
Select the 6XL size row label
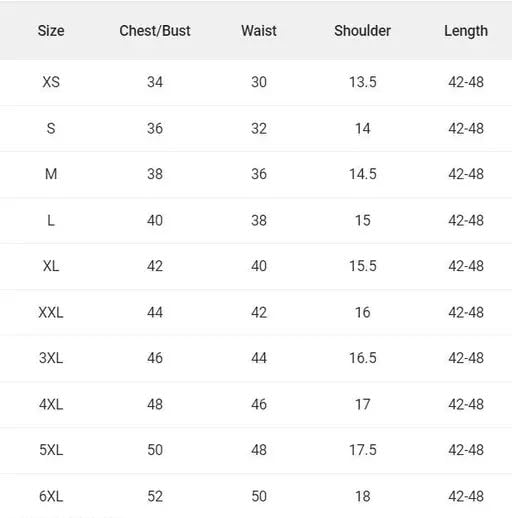coord(51,496)
